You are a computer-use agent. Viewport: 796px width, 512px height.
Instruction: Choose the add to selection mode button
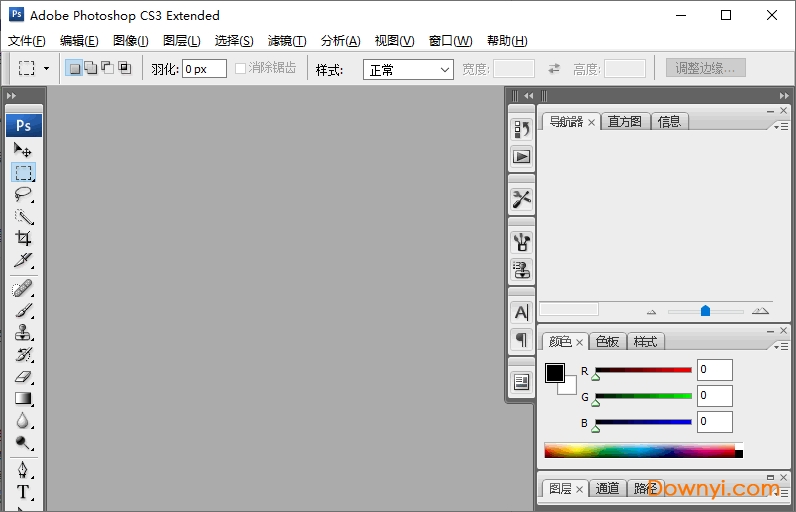90,69
